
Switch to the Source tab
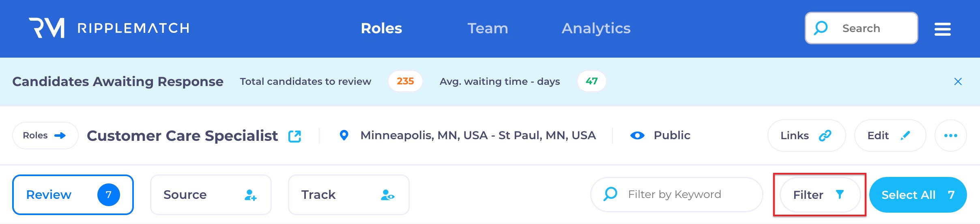click(211, 195)
